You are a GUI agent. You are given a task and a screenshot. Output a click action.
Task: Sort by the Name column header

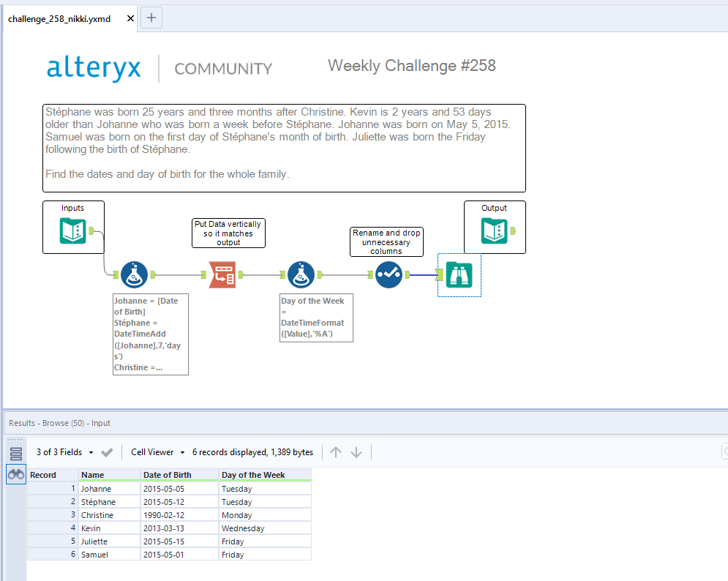[109, 475]
